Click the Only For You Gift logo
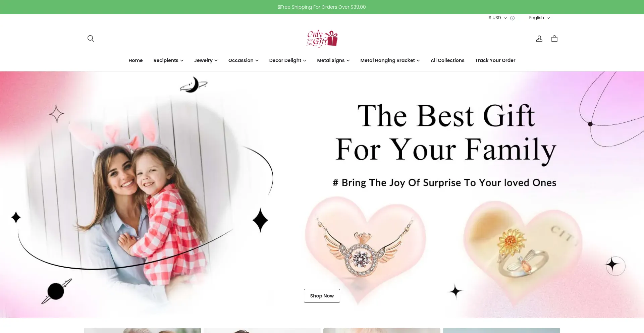The image size is (644, 333). coord(322,39)
